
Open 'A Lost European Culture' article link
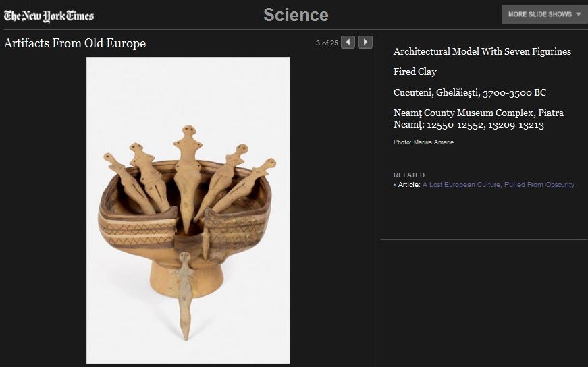pyautogui.click(x=498, y=184)
